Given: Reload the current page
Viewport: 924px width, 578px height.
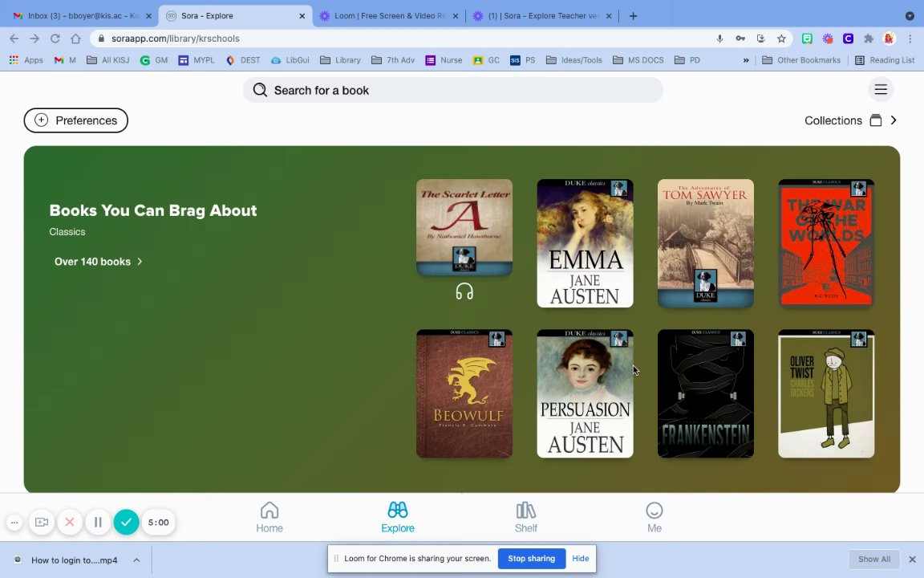Looking at the screenshot, I should click(55, 39).
